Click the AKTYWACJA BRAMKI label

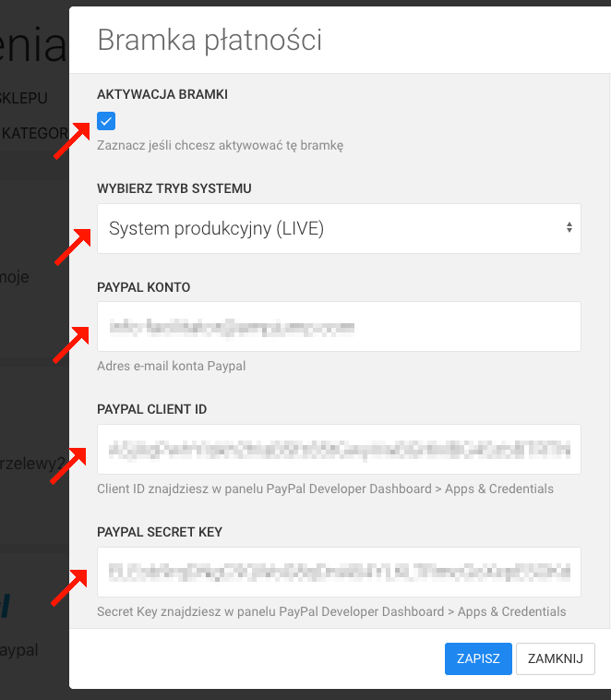pyautogui.click(x=162, y=94)
